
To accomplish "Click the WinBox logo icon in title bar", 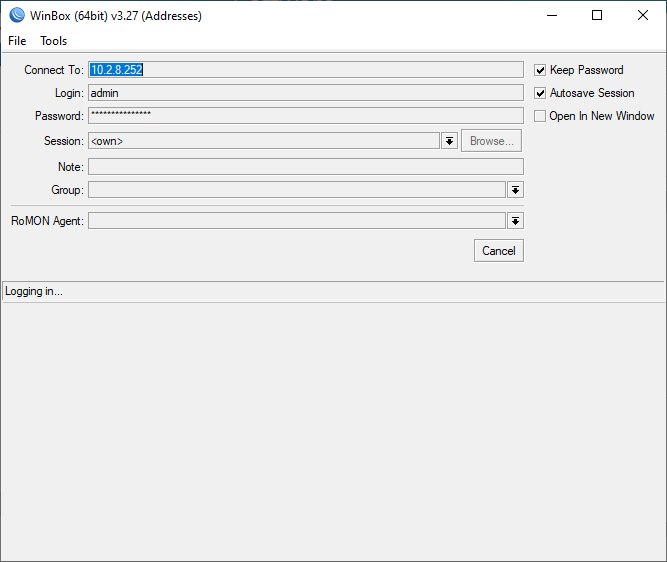I will coord(17,15).
